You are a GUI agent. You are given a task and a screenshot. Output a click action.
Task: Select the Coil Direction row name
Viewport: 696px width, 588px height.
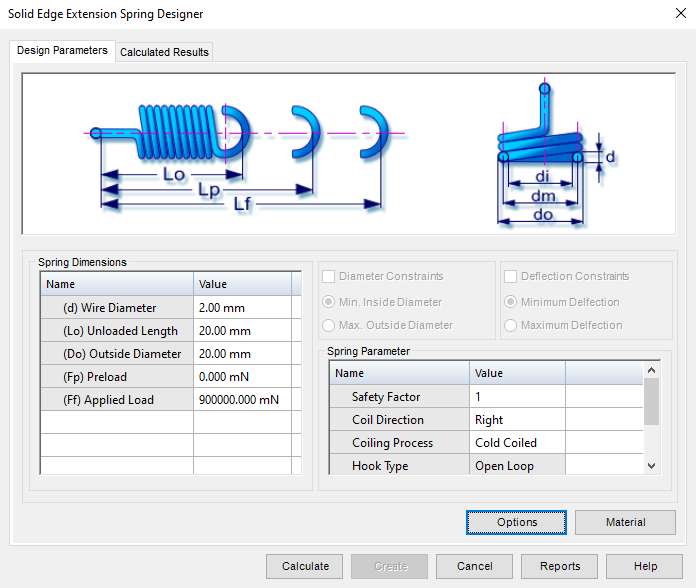399,419
